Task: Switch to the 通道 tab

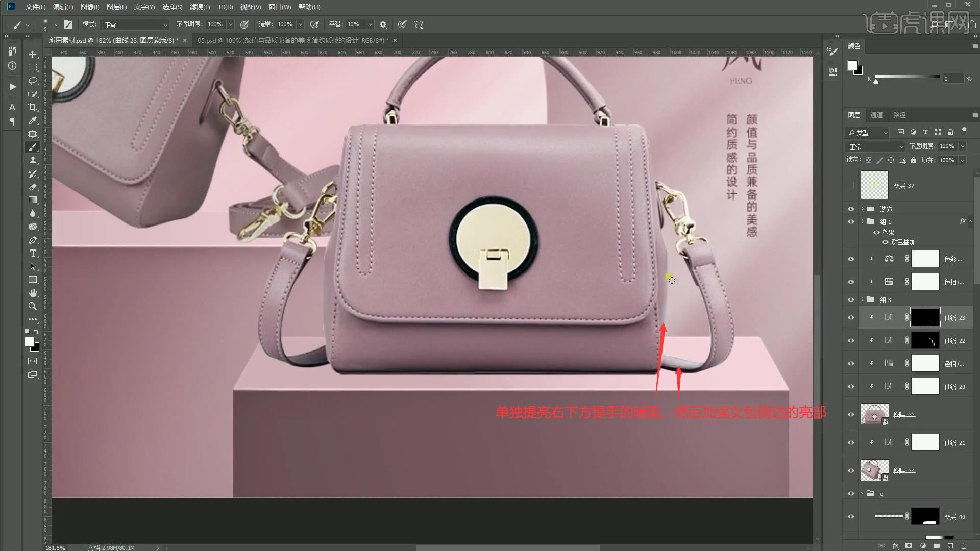Action: point(876,115)
